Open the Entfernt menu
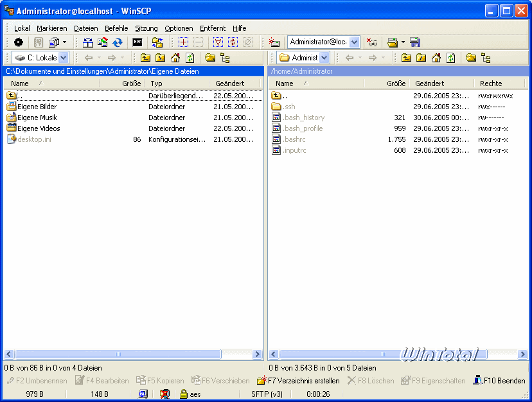This screenshot has height=402, width=532. (213, 28)
